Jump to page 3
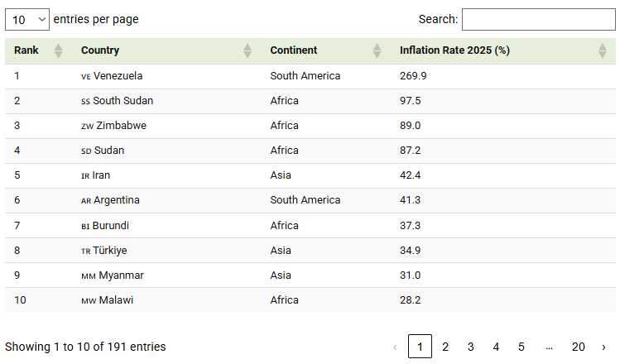620x364 pixels. pos(470,347)
